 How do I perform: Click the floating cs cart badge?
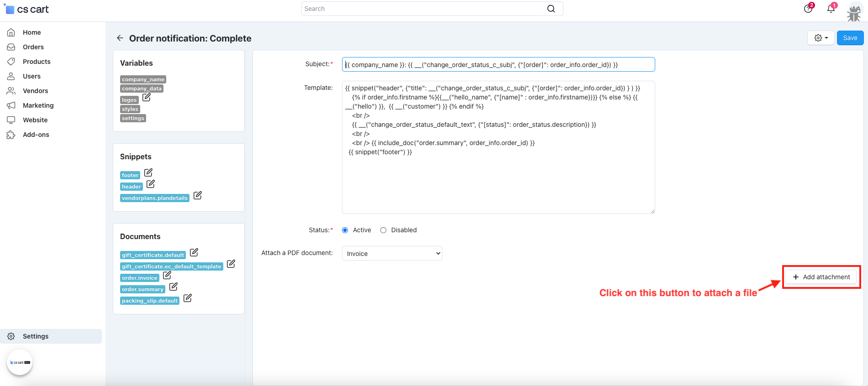[20, 362]
